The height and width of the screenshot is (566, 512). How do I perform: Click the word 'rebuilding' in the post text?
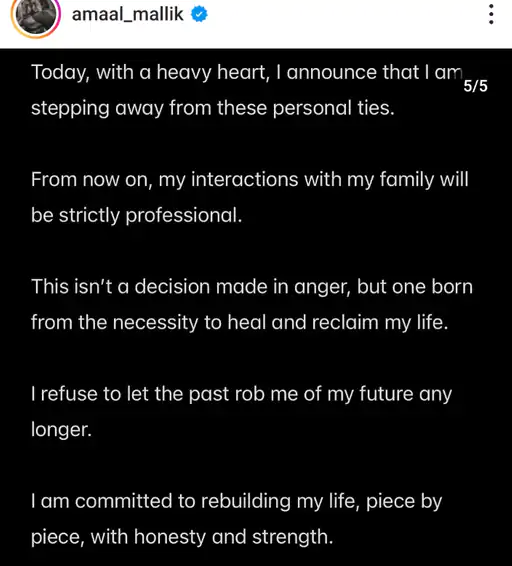tap(246, 502)
